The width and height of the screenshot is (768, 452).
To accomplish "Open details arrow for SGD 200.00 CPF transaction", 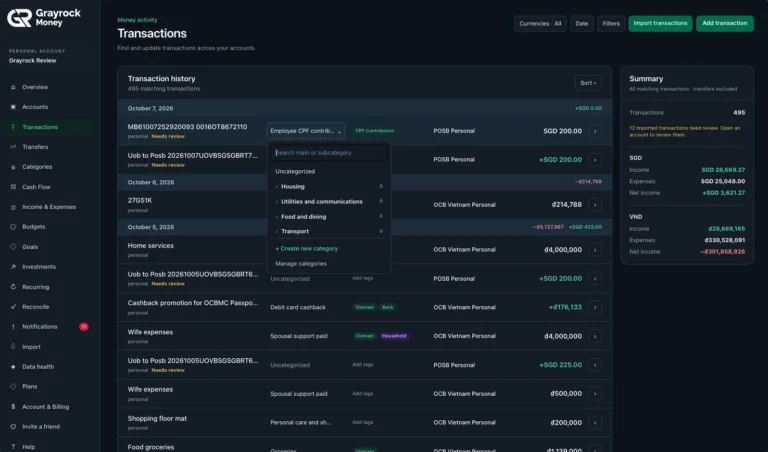I will tap(595, 131).
